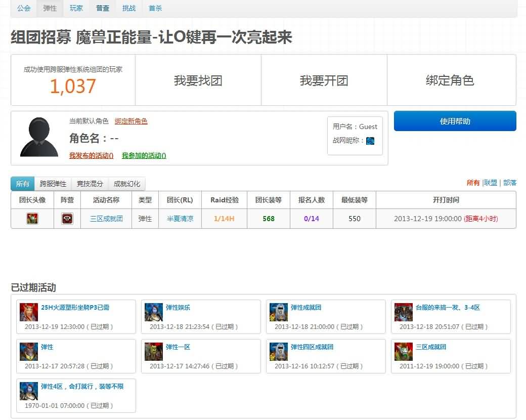The width and height of the screenshot is (526, 420).
Task: Open expired activity 弹性娱乐
Action: point(178,307)
